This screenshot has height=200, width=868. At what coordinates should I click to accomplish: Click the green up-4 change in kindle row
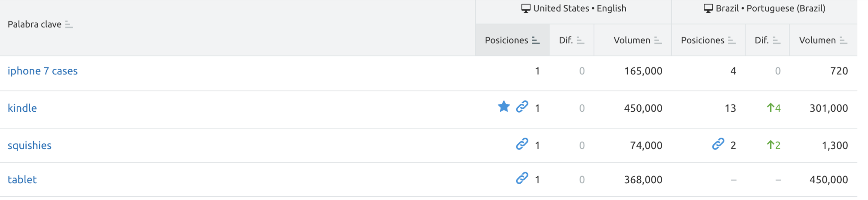(x=774, y=108)
